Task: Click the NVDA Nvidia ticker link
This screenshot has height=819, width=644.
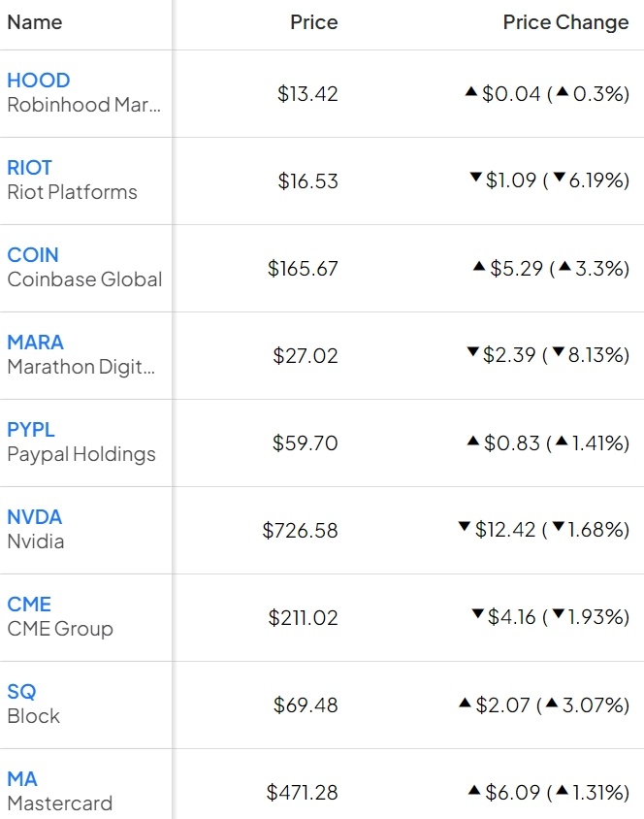Action: click(35, 516)
